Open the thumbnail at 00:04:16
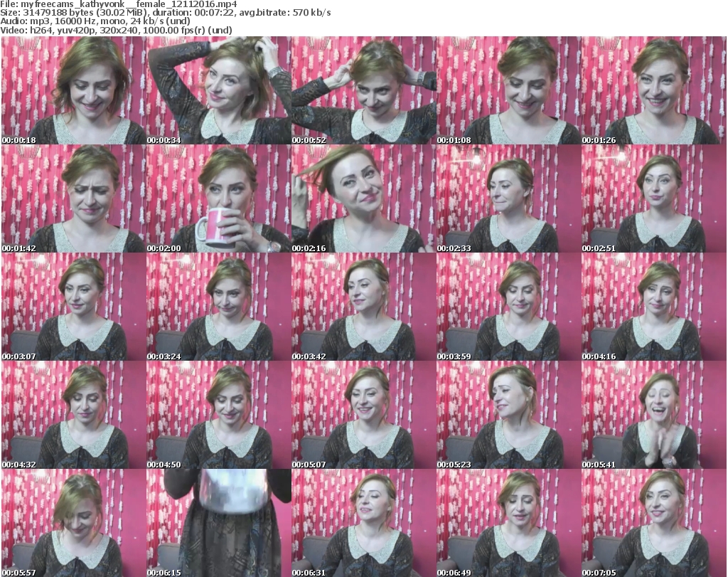The image size is (728, 577). [653, 307]
